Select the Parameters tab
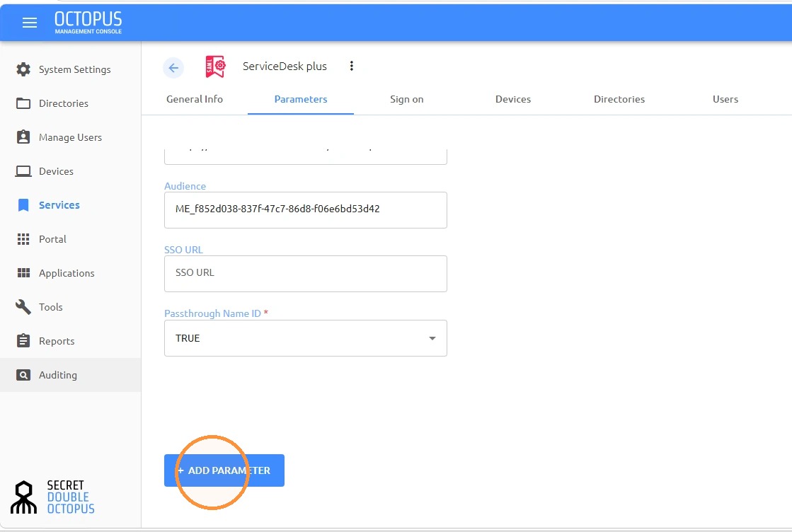 [301, 100]
